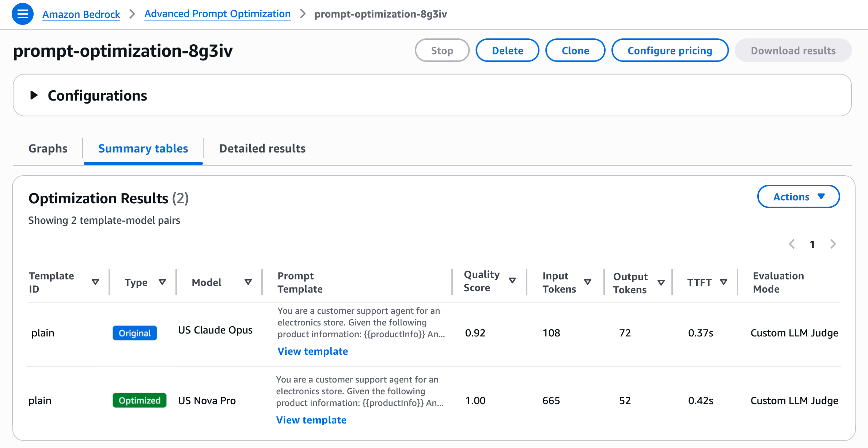
Task: Open the hamburger navigation menu
Action: [23, 14]
